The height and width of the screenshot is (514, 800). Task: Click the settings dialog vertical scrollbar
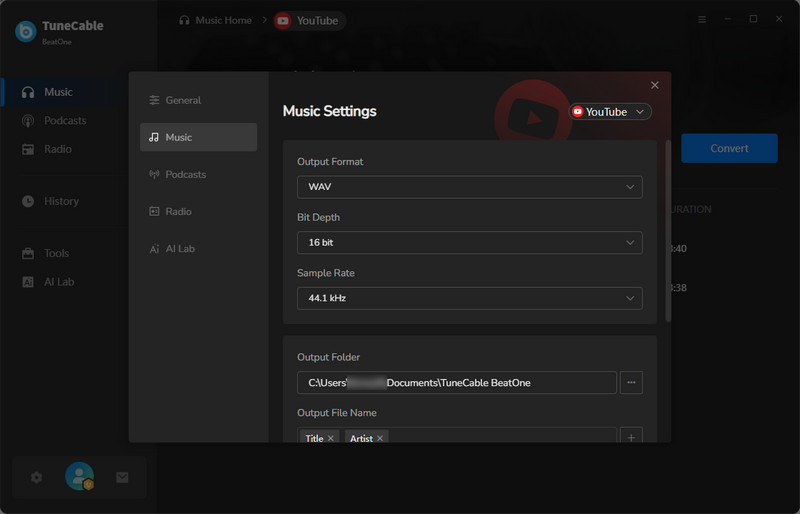668,231
